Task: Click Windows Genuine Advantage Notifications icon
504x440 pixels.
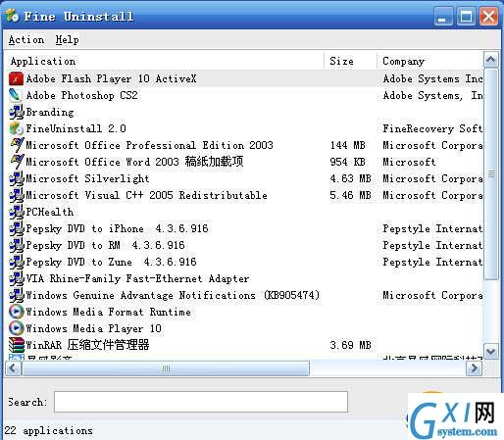Action: (16, 295)
